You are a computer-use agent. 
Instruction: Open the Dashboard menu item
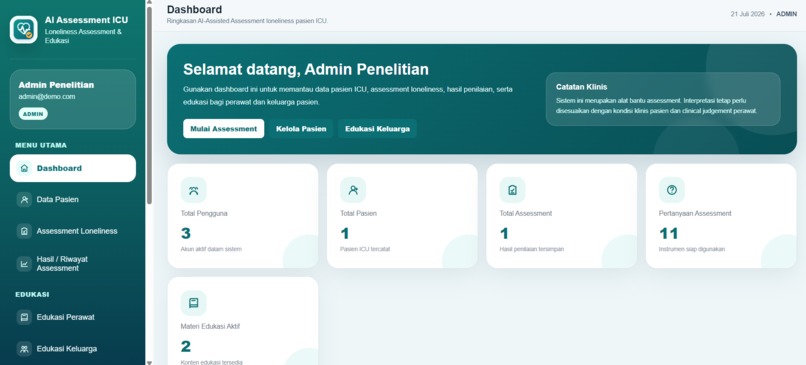click(73, 168)
